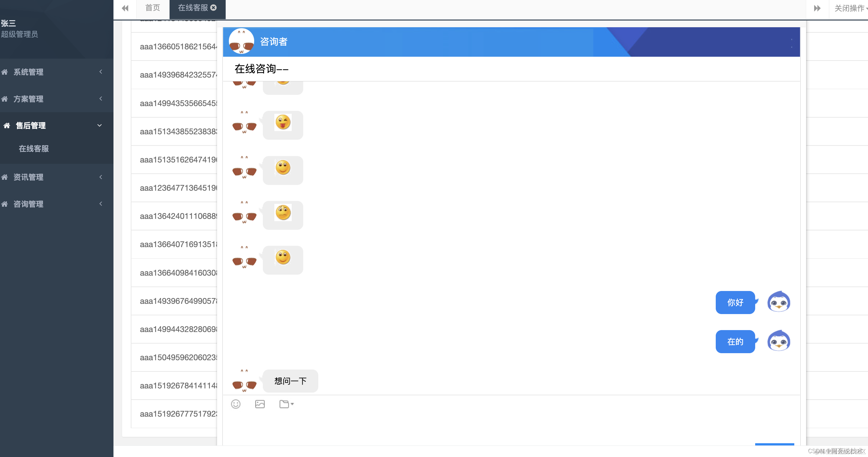Close the 在线客服 tab with its X icon
The width and height of the screenshot is (868, 457).
coord(213,8)
